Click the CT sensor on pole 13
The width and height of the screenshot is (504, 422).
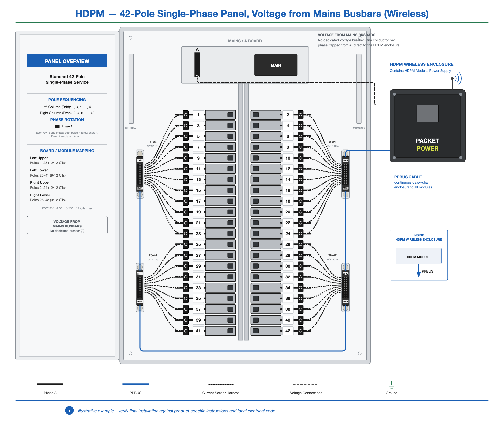[186, 179]
